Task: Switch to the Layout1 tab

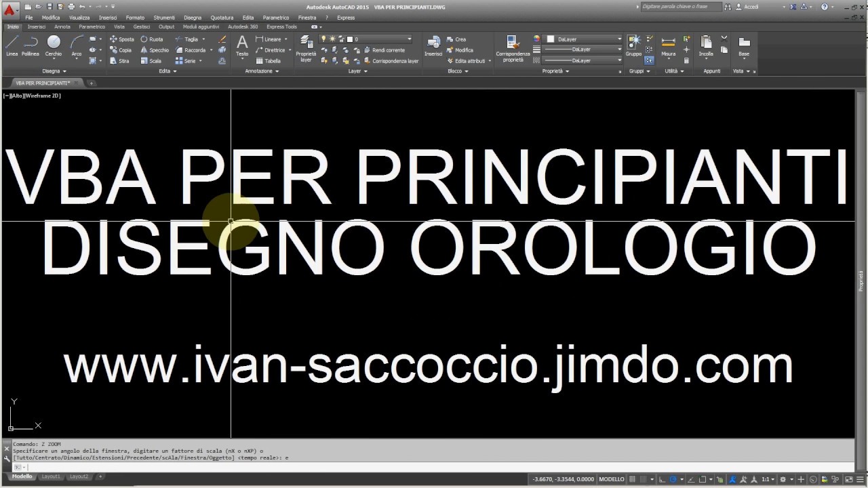Action: coord(51,476)
